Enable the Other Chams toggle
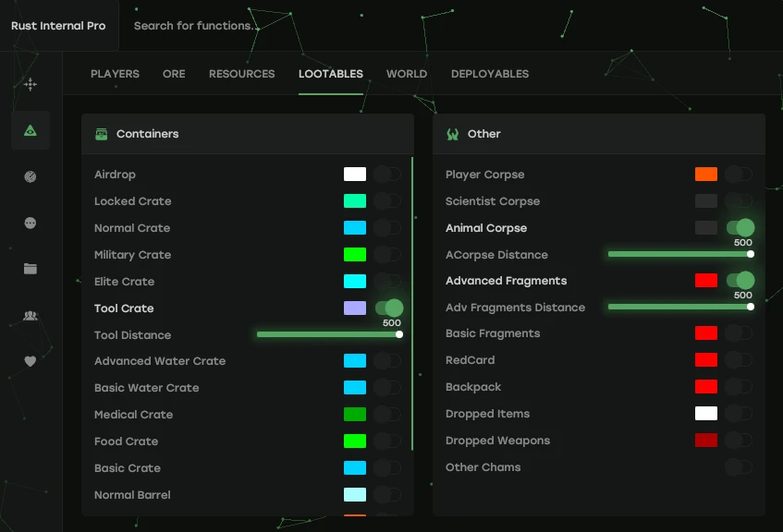 coord(739,467)
